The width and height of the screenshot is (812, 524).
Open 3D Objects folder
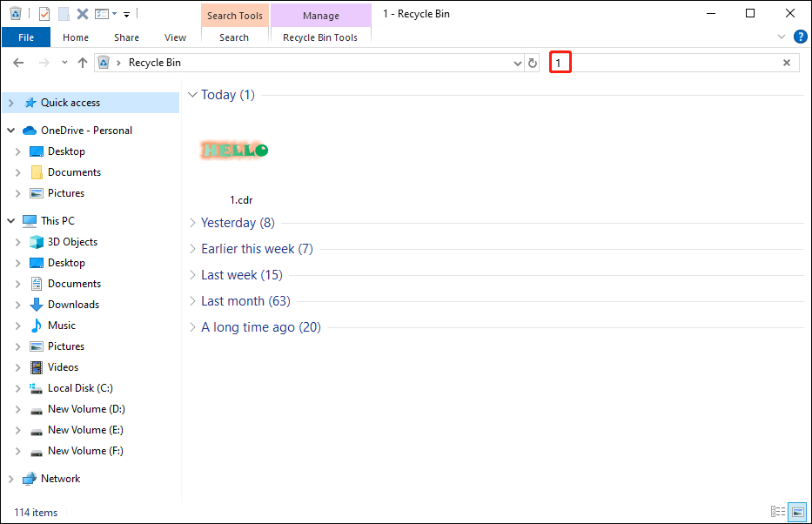pos(72,242)
